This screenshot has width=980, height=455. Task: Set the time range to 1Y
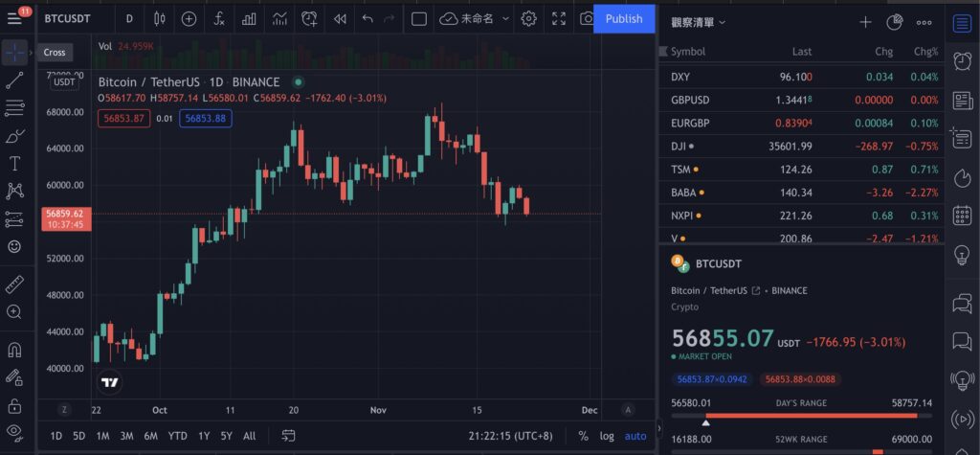[x=204, y=436]
